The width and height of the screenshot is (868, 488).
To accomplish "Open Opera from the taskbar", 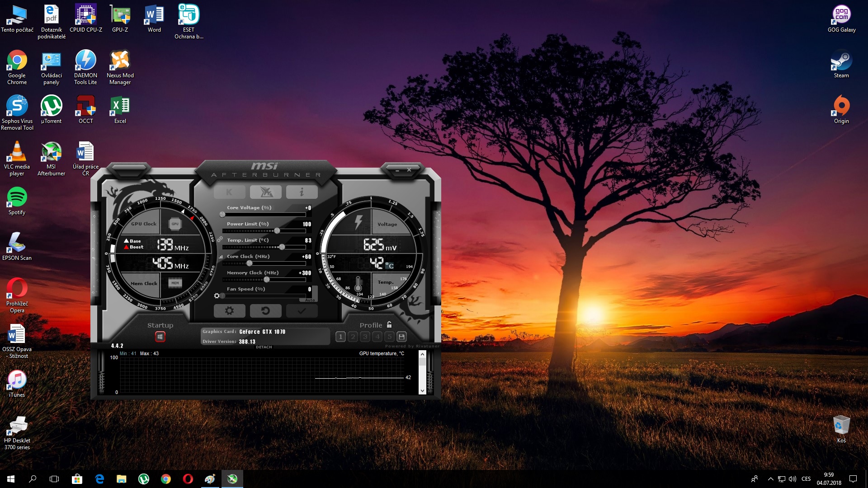I will tap(188, 479).
